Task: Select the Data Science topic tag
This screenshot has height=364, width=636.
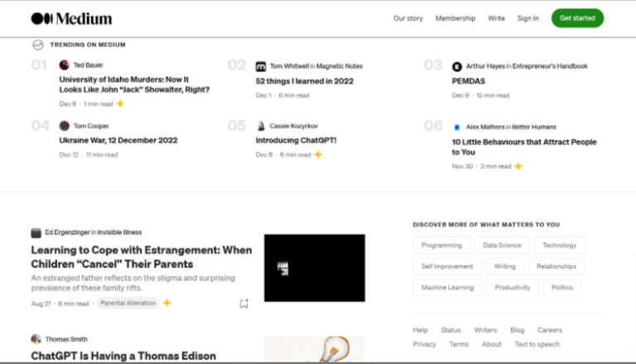Action: 502,245
